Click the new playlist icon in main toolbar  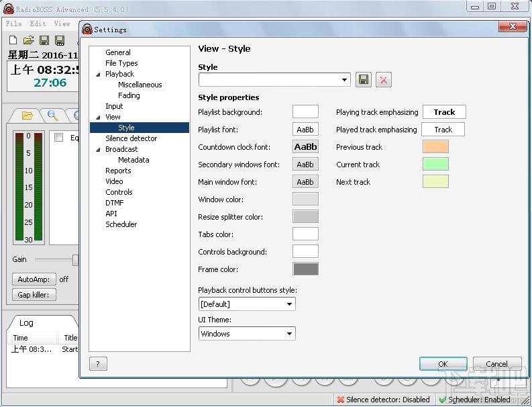[13, 40]
